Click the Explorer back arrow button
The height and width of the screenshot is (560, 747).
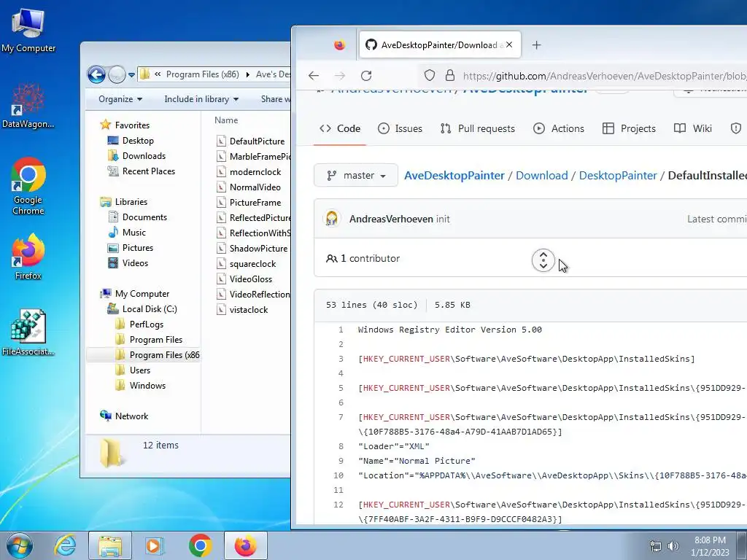(x=97, y=75)
